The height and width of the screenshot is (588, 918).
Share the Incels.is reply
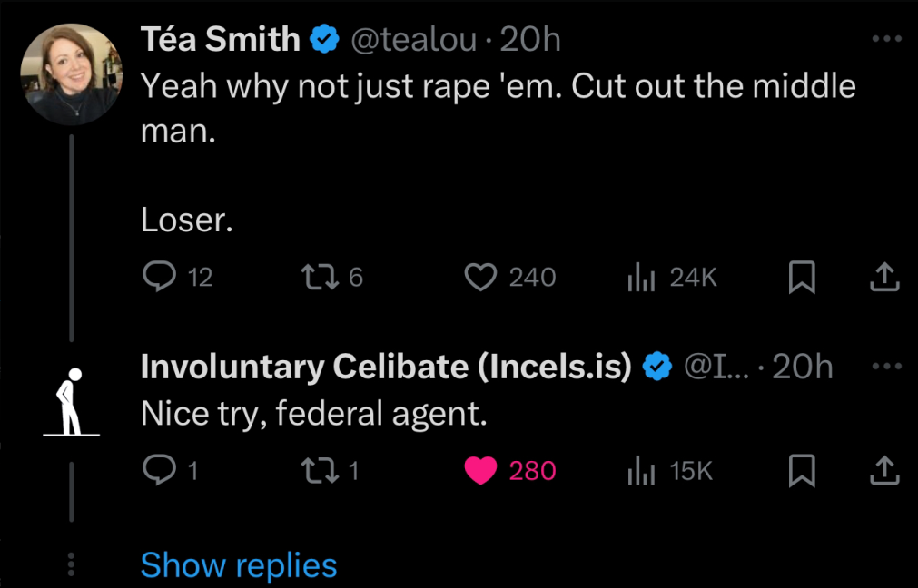coord(883,470)
